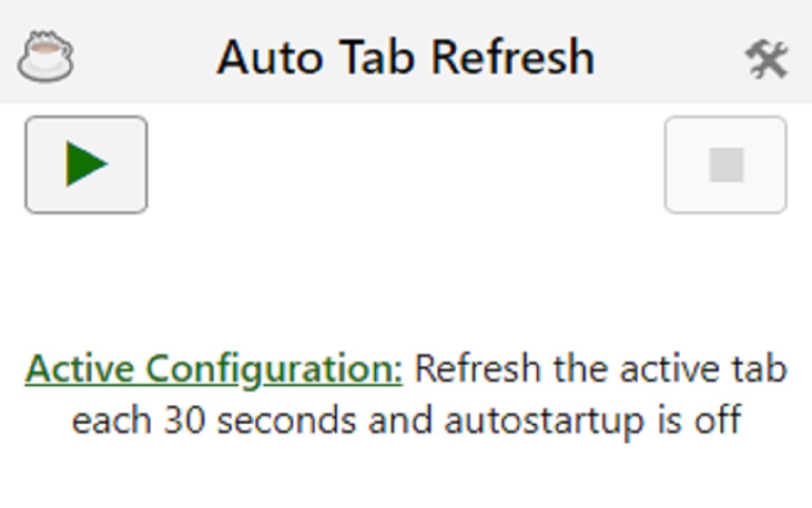Click the 'autostartup is off' status text
812x508 pixels.
(x=593, y=421)
